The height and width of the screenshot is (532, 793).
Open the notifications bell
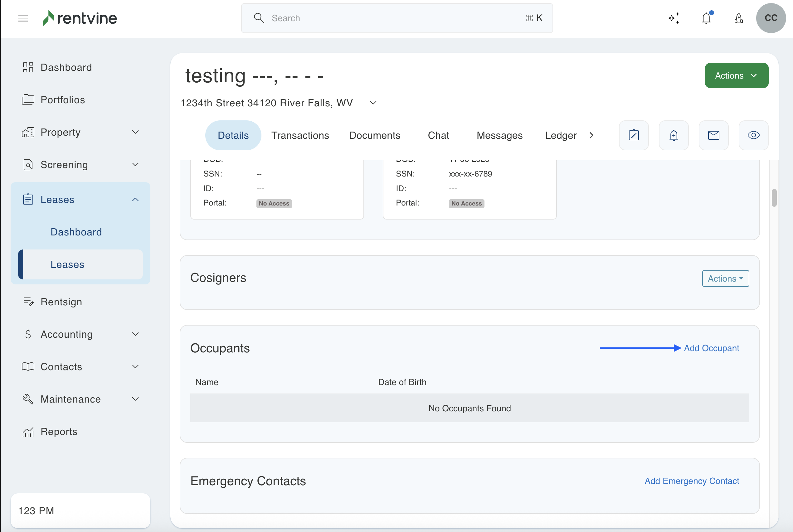pos(707,18)
